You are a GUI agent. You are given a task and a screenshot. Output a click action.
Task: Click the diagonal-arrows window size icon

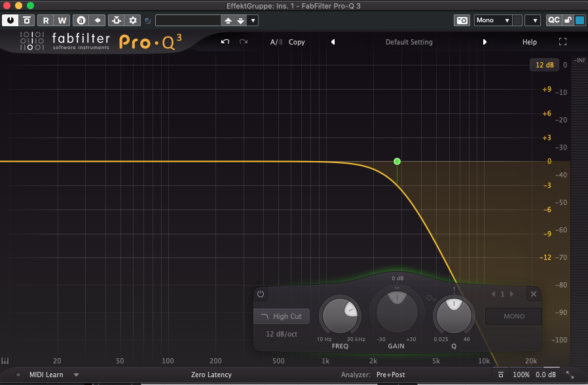570,375
